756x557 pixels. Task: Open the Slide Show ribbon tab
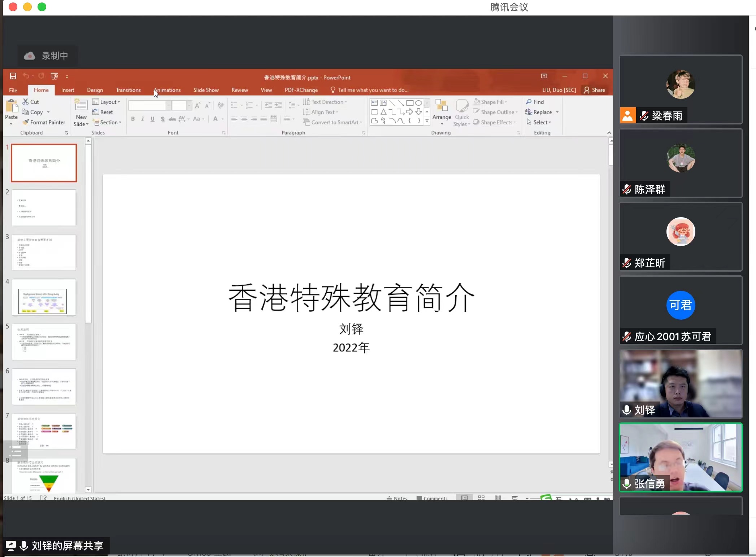click(x=206, y=90)
